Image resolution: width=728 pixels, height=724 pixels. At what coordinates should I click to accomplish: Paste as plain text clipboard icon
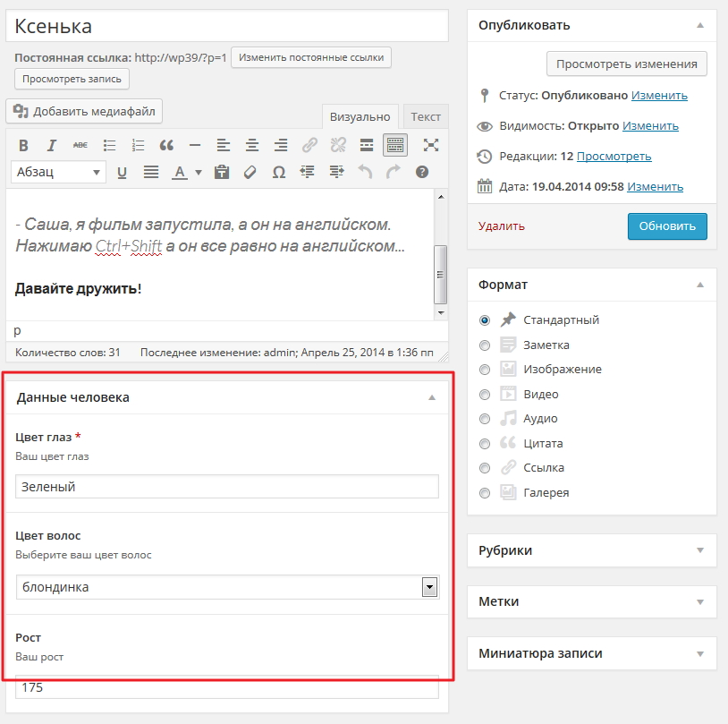pos(222,173)
